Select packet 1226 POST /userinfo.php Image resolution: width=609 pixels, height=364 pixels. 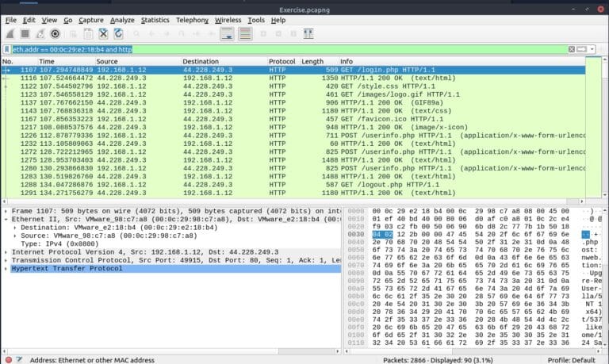click(x=293, y=136)
